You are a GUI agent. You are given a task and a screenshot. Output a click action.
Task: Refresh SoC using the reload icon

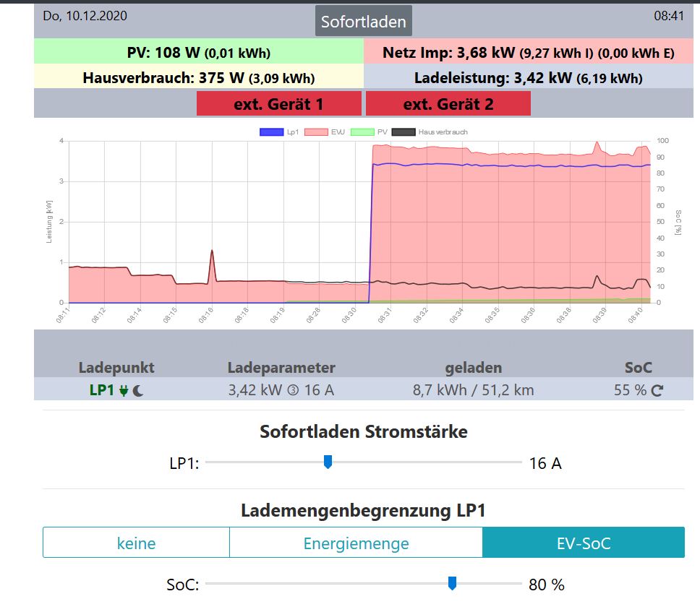pyautogui.click(x=657, y=391)
